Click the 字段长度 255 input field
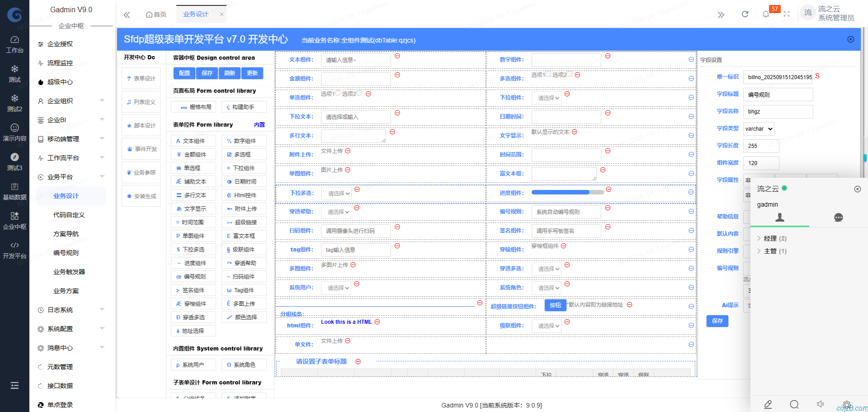The height and width of the screenshot is (412, 868). click(760, 146)
